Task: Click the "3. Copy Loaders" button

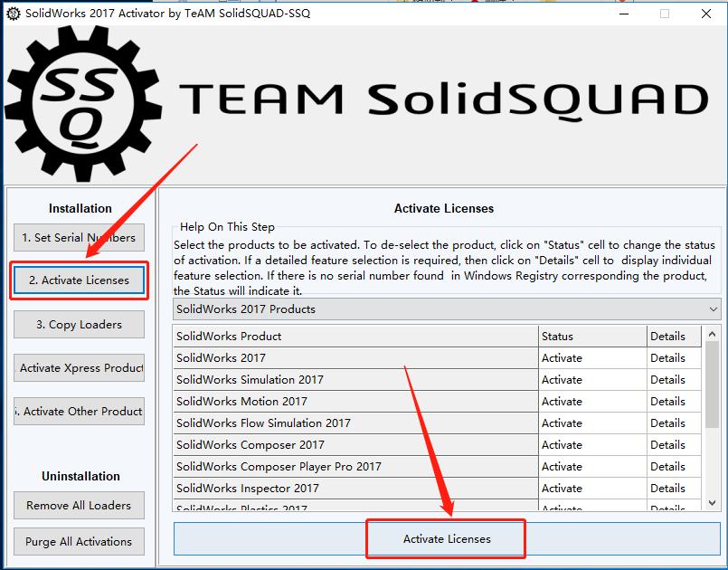Action: tap(79, 324)
